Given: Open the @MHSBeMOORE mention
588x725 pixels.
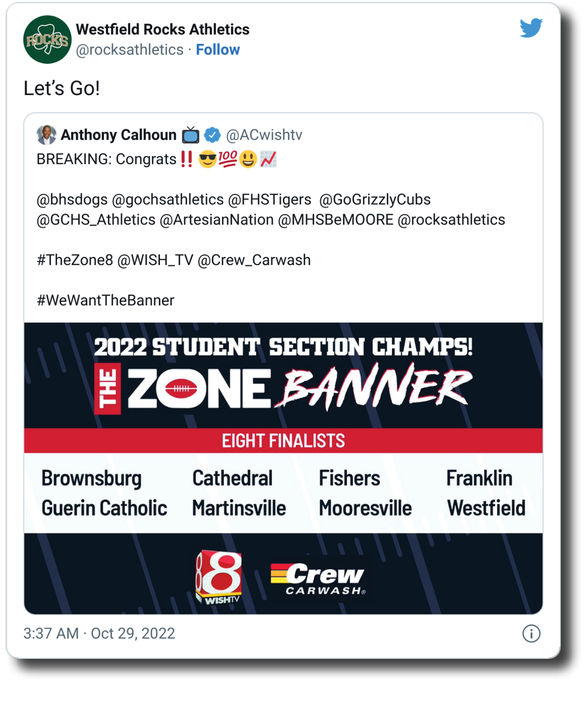Looking at the screenshot, I should coord(336,220).
